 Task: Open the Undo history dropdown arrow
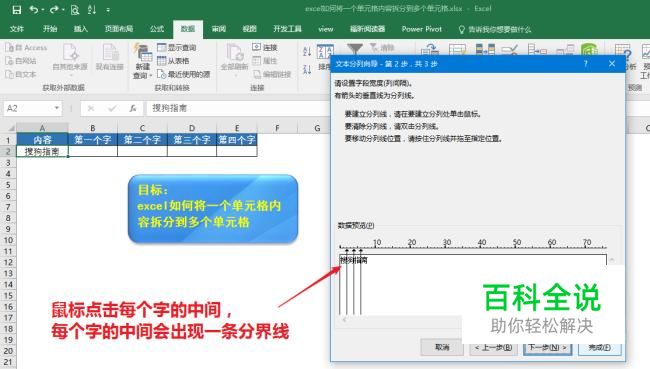(x=43, y=10)
